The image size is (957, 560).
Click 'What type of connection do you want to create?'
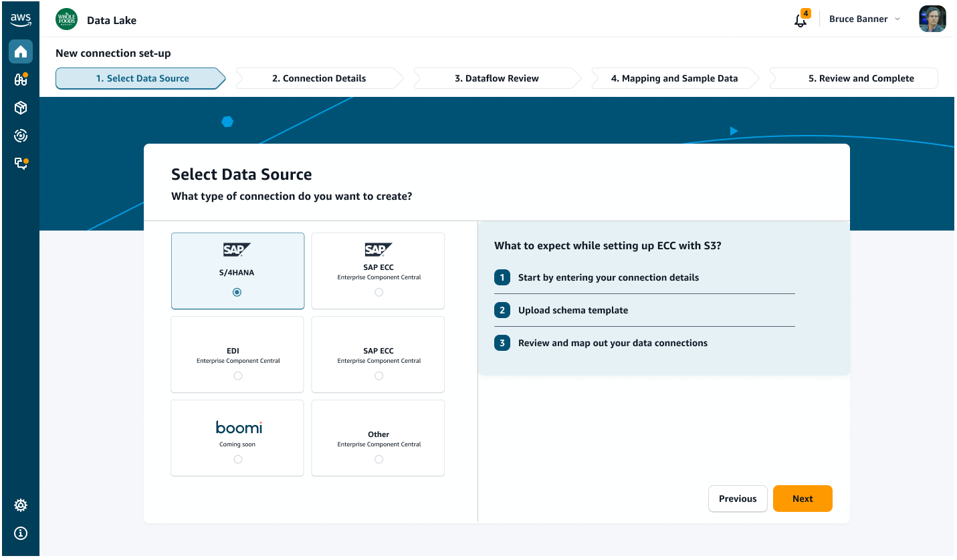tap(292, 196)
